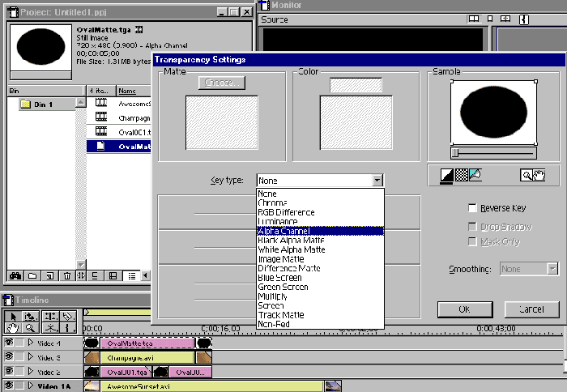Click the yellow work area bar in Timeline

pyautogui.click(x=117, y=312)
